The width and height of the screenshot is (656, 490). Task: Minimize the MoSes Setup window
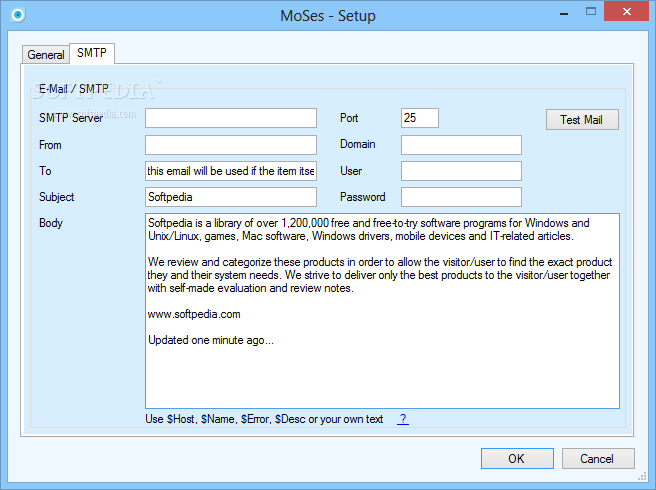(x=564, y=14)
